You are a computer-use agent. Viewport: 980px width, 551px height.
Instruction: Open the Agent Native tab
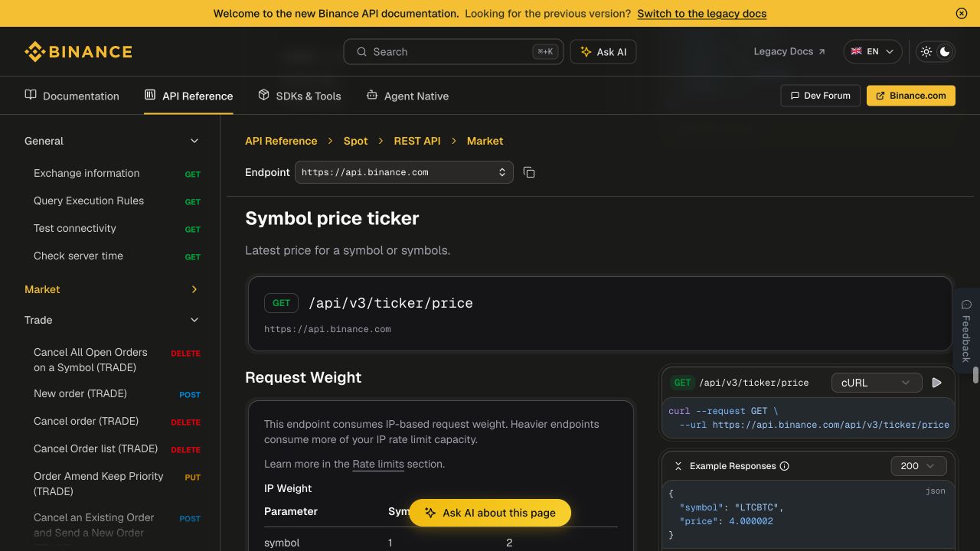click(x=407, y=96)
